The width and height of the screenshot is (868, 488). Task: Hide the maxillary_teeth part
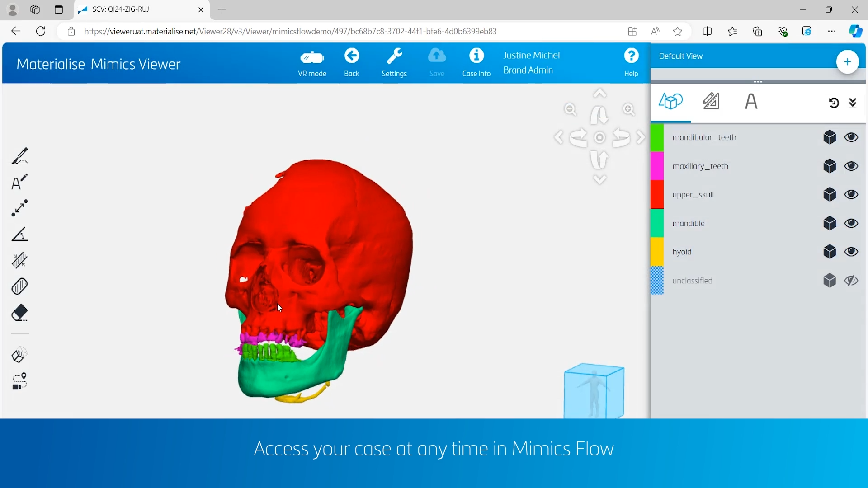point(851,166)
